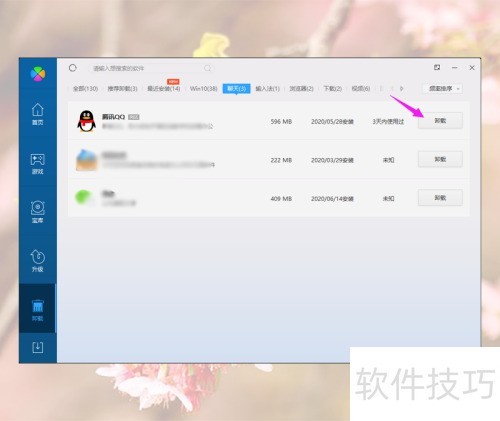Click the colorful clover logo in sidebar
The image size is (500, 421).
[38, 73]
